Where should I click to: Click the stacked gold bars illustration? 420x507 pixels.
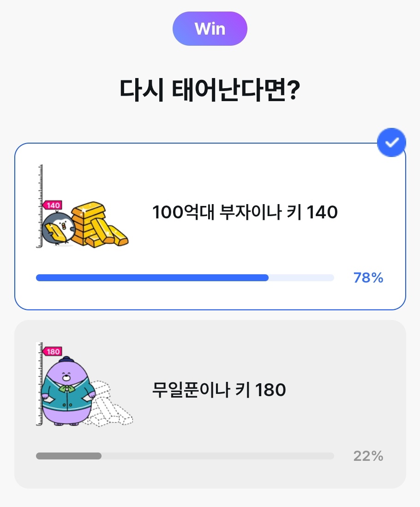pyautogui.click(x=100, y=224)
